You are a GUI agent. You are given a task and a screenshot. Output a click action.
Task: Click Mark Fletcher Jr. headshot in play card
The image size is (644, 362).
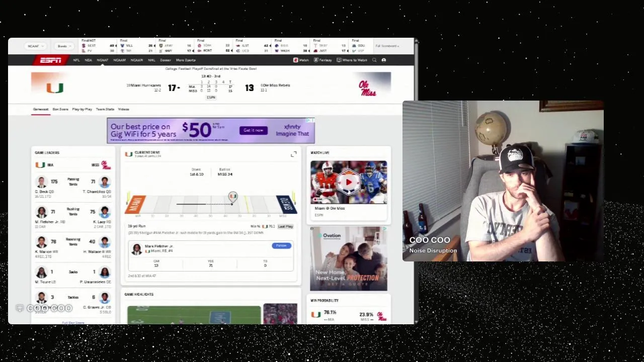point(136,249)
